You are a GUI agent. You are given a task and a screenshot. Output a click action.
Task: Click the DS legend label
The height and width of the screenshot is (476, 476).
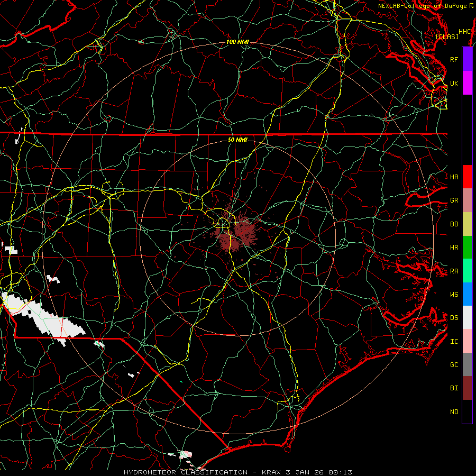(454, 318)
